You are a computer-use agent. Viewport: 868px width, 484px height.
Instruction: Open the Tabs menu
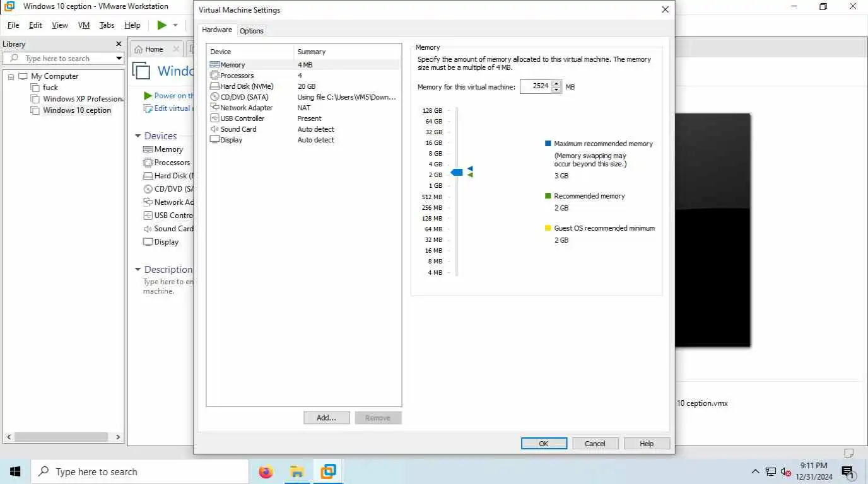coord(107,25)
